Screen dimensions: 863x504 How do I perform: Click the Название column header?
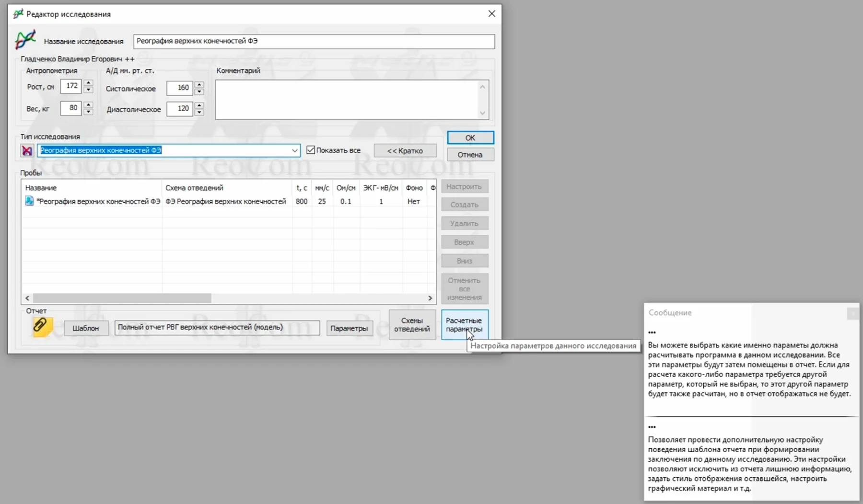pyautogui.click(x=92, y=188)
